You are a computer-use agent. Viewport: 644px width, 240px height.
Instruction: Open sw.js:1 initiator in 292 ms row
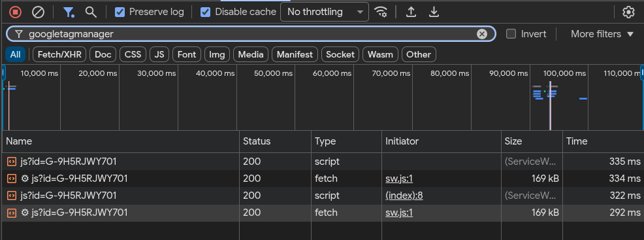(399, 213)
